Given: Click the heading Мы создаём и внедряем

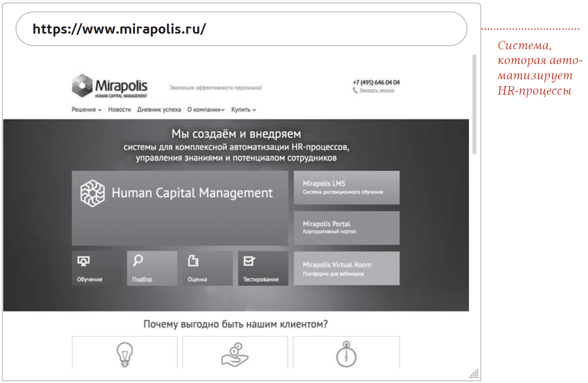Looking at the screenshot, I should point(236,134).
